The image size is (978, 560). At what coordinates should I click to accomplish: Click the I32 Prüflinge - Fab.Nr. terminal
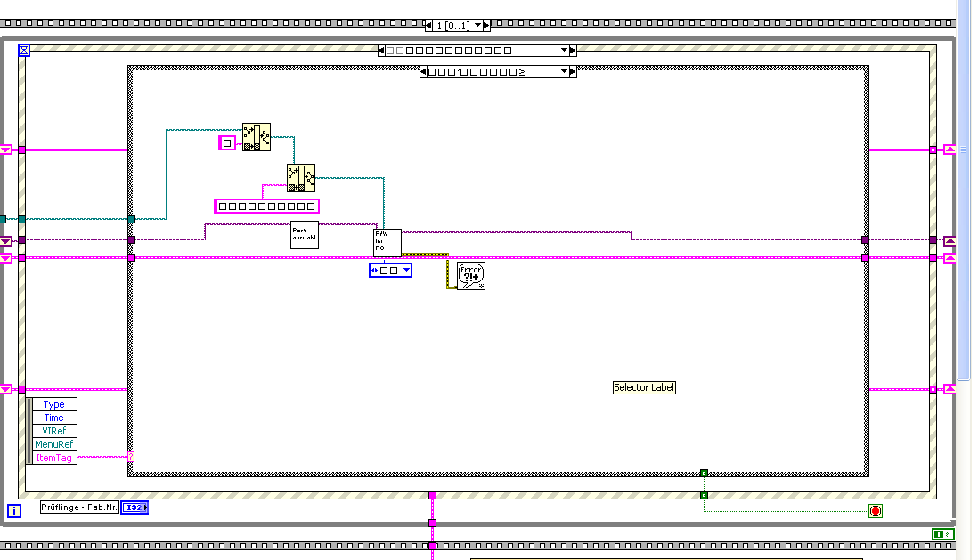pyautogui.click(x=134, y=507)
